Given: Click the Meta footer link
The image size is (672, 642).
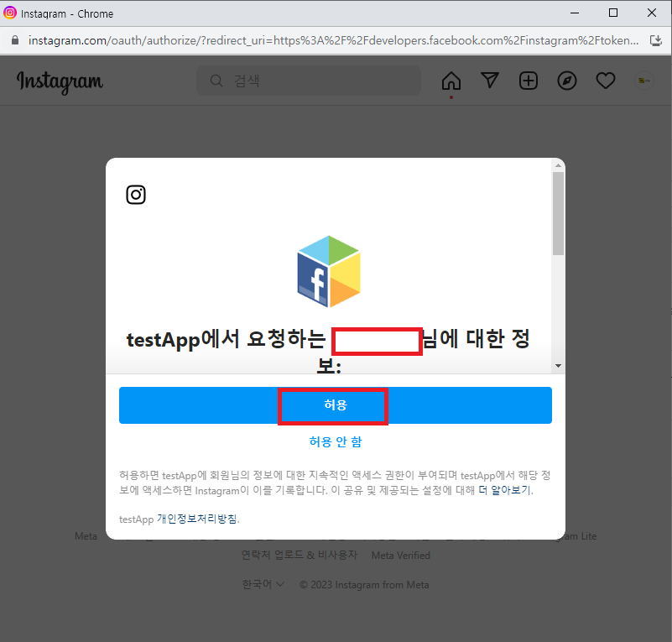Looking at the screenshot, I should 86,536.
